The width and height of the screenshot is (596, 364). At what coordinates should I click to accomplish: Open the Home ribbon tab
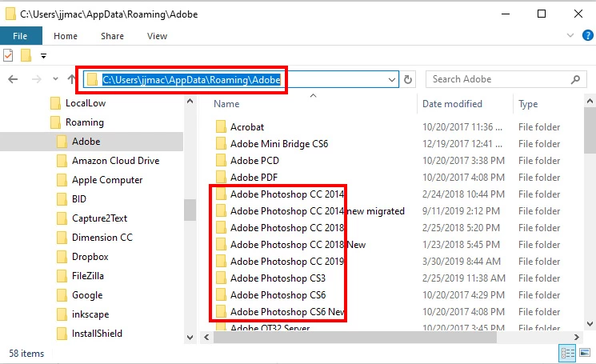66,36
